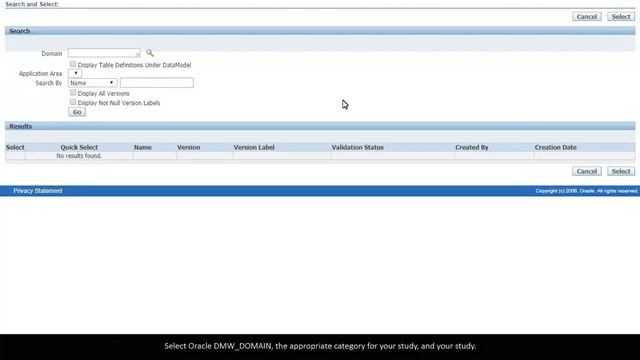Click the Name column header
The width and height of the screenshot is (640, 360).
[142, 147]
